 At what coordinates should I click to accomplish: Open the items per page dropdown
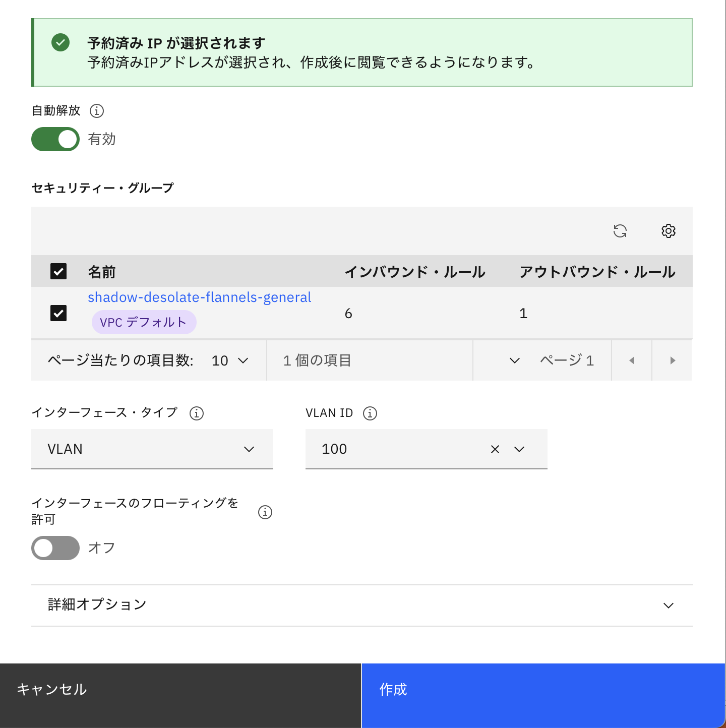tap(229, 360)
